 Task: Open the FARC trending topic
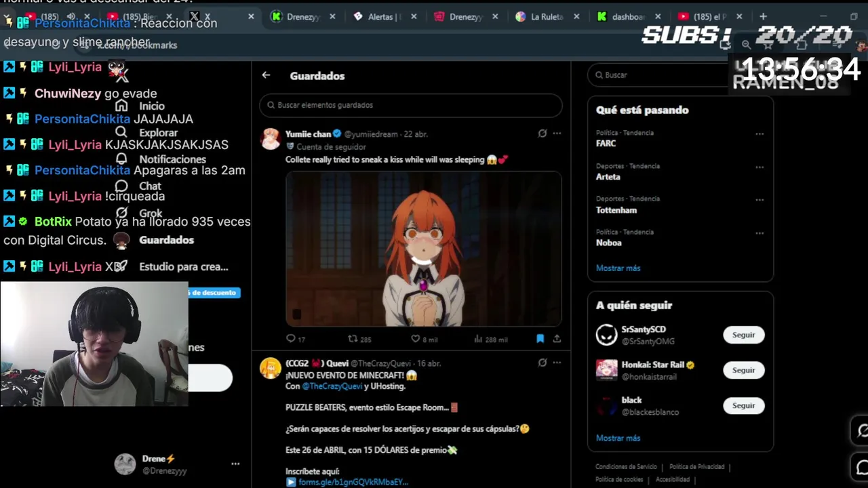point(606,144)
